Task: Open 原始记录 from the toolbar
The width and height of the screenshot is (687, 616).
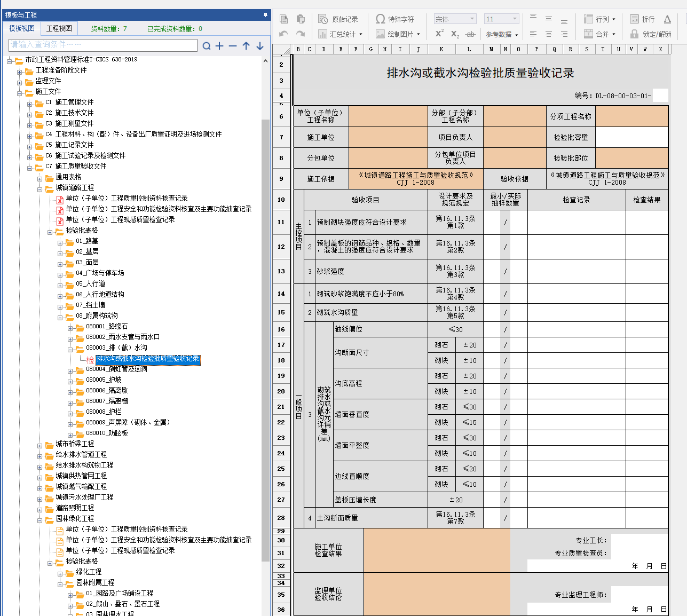Action: (x=338, y=19)
